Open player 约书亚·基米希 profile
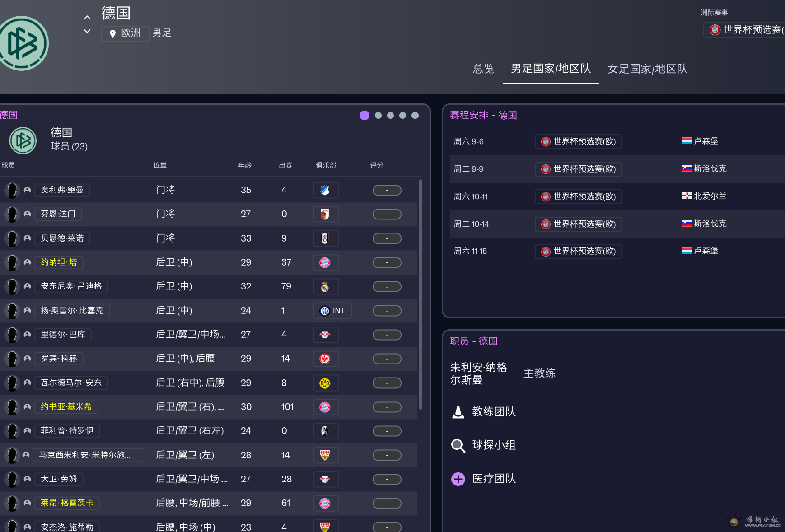Viewport: 785px width, 532px height. [66, 407]
